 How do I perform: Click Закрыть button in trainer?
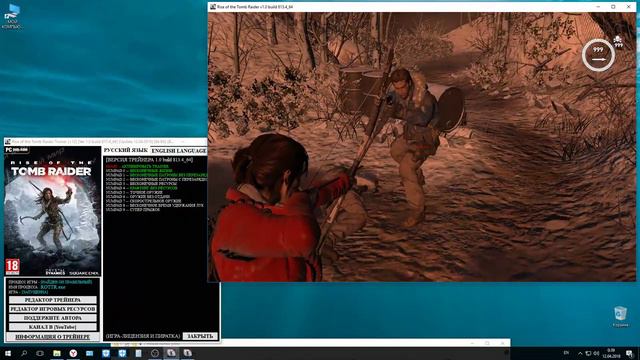pos(200,336)
